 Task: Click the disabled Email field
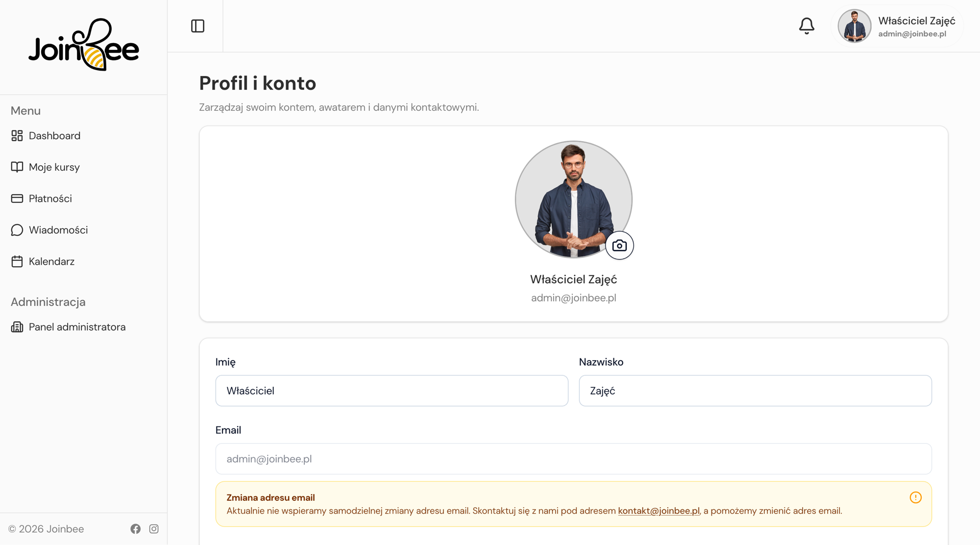coord(573,459)
